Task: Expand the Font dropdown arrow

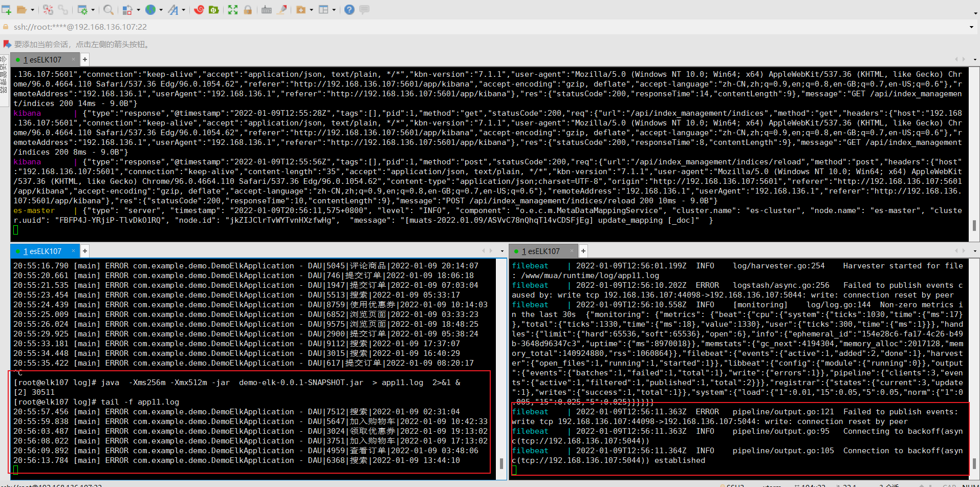Action: click(x=184, y=10)
